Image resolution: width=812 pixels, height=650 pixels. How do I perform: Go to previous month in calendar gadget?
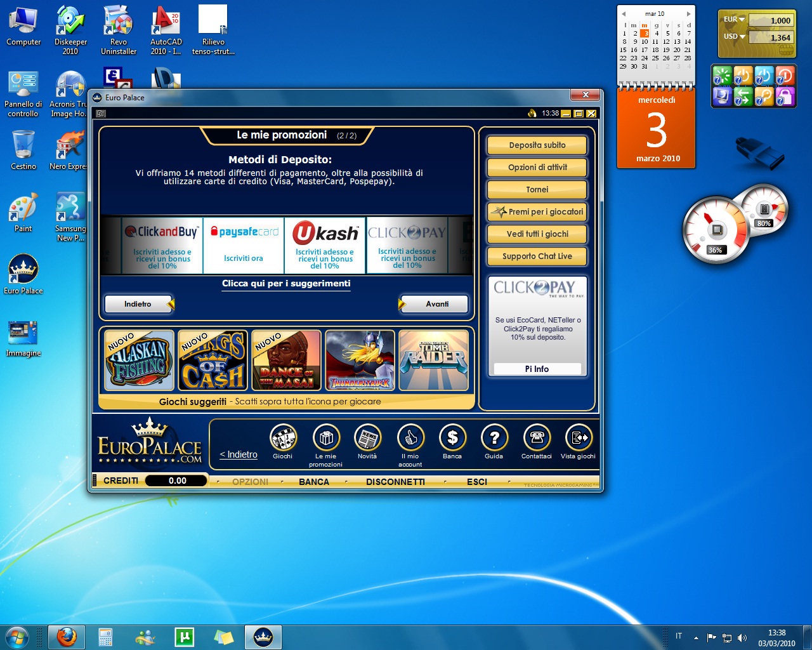pos(624,13)
